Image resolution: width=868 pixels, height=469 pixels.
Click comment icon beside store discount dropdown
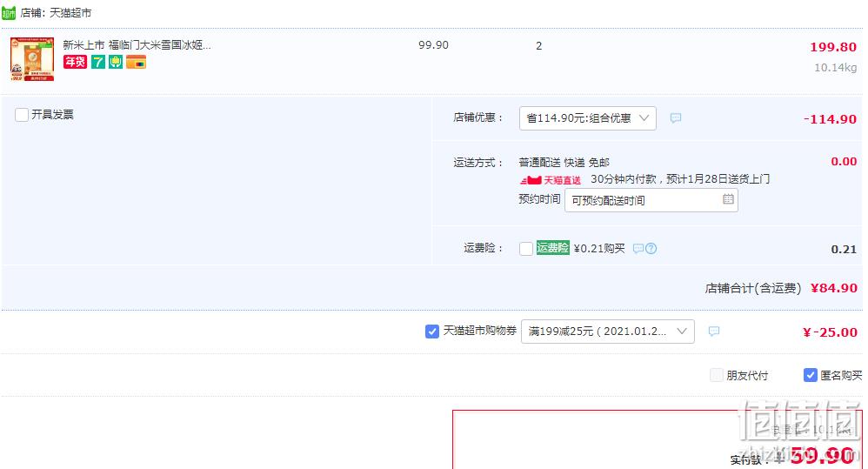click(x=676, y=118)
